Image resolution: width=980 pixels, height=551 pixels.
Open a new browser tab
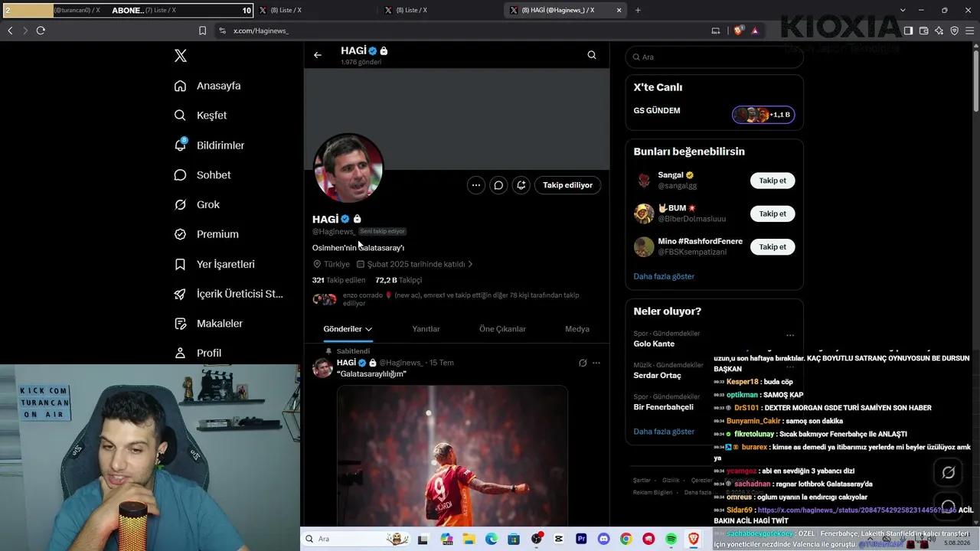[x=638, y=10]
